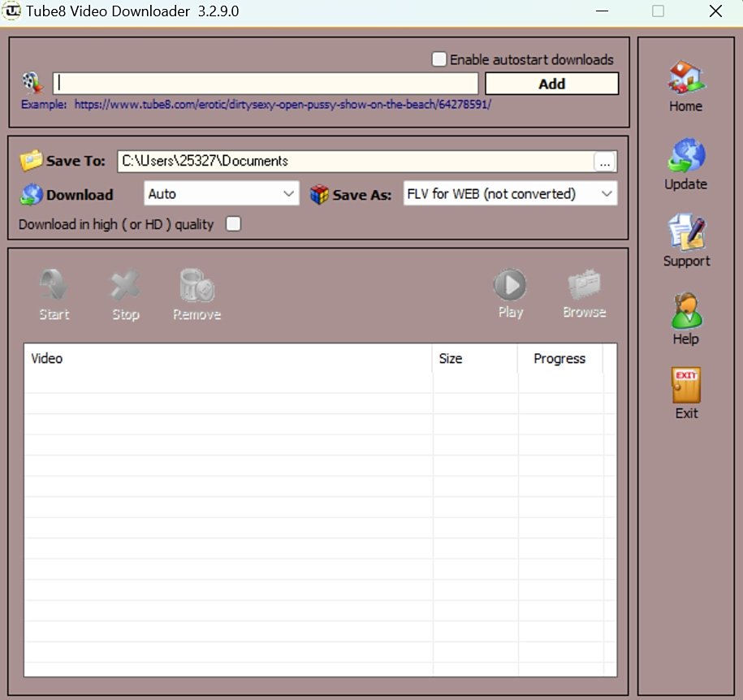Open the Download quality dropdown set to Auto

pyautogui.click(x=221, y=193)
